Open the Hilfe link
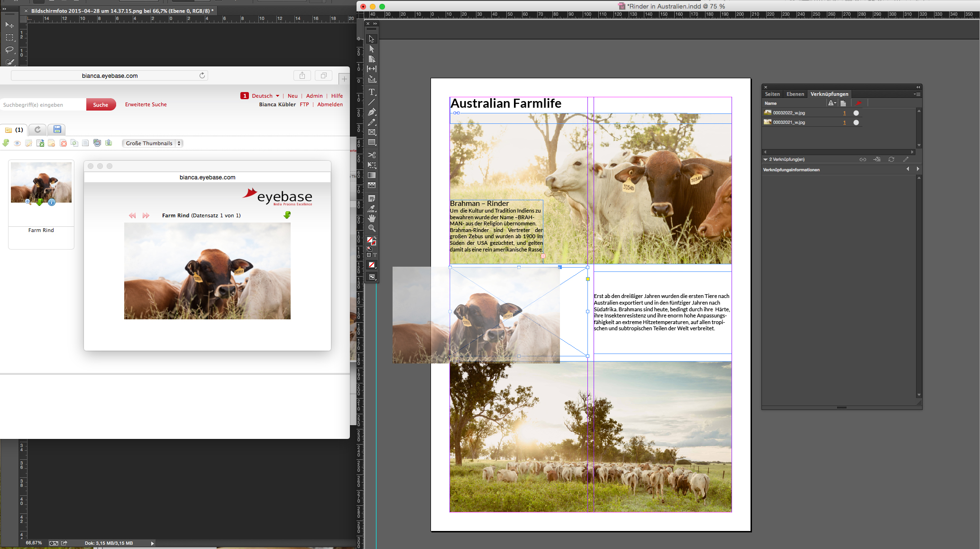980x549 pixels. 337,96
